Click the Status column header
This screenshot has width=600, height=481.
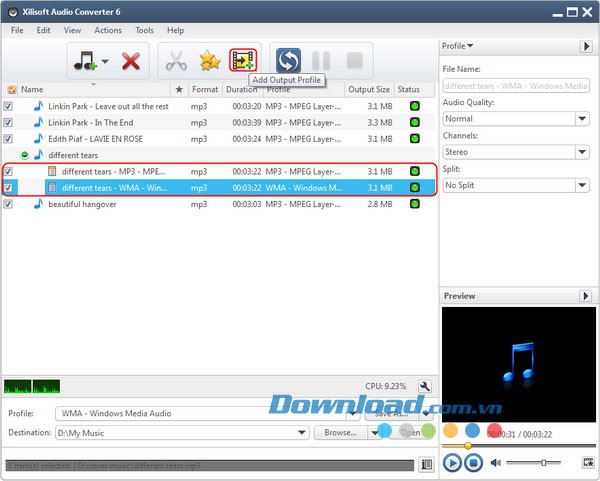click(409, 90)
